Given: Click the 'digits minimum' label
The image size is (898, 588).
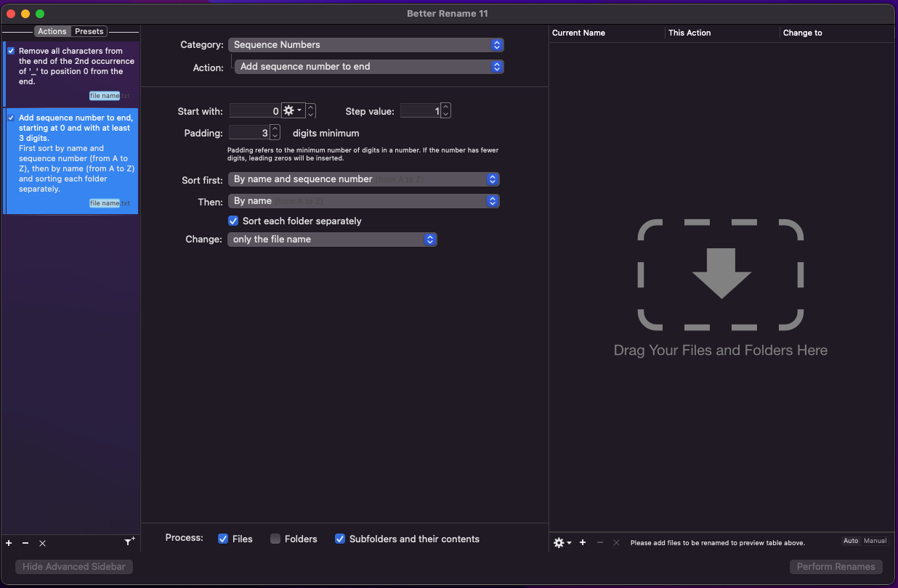Looking at the screenshot, I should click(x=326, y=134).
